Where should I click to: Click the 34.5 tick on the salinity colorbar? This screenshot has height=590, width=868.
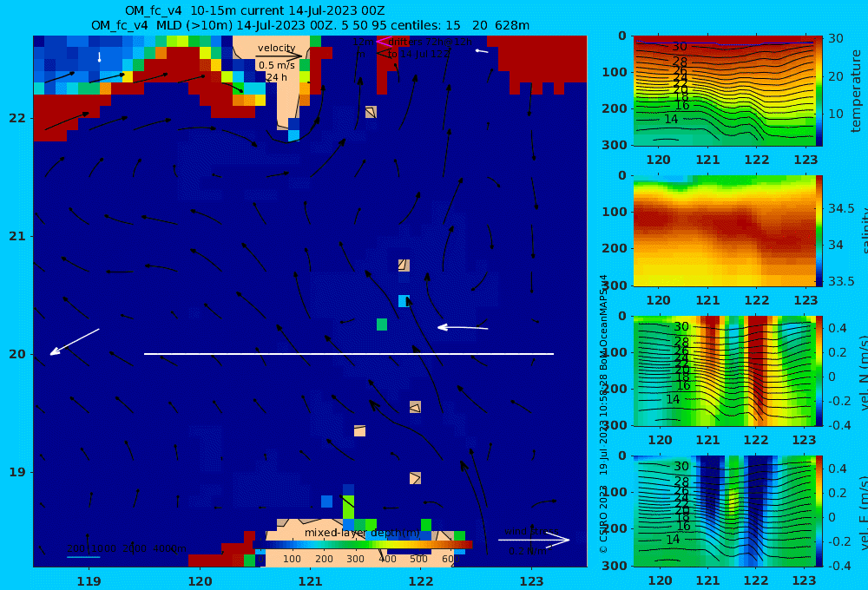[841, 208]
